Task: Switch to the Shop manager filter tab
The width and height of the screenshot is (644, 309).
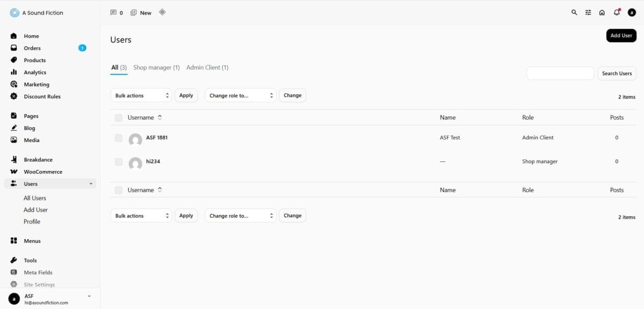Action: [x=156, y=68]
